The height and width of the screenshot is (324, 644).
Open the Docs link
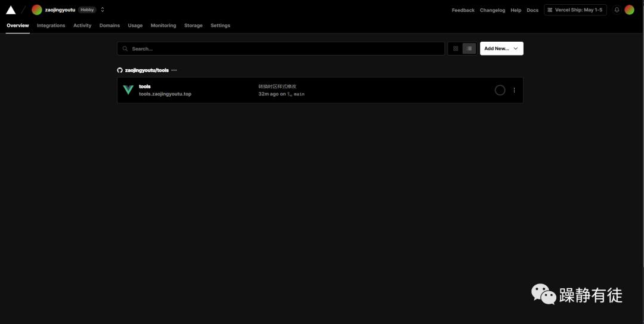[x=532, y=10]
